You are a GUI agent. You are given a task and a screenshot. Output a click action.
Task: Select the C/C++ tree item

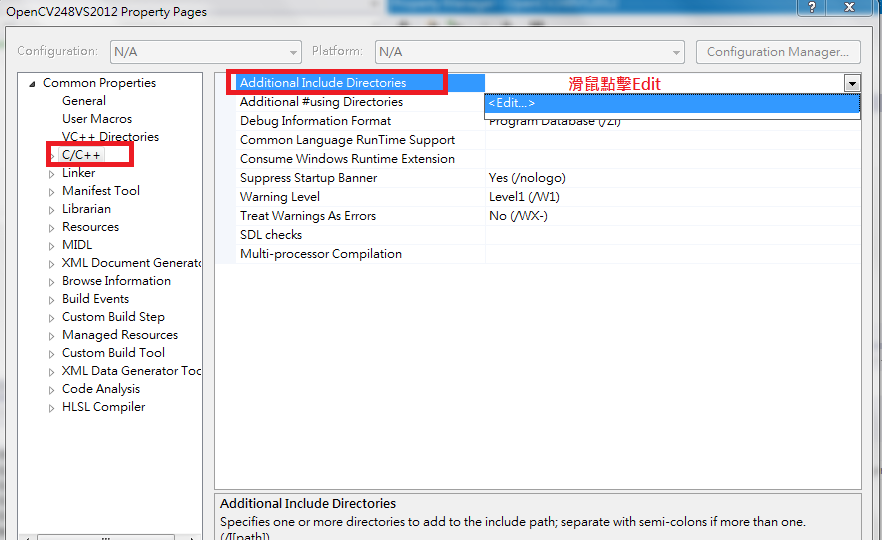tap(81, 155)
